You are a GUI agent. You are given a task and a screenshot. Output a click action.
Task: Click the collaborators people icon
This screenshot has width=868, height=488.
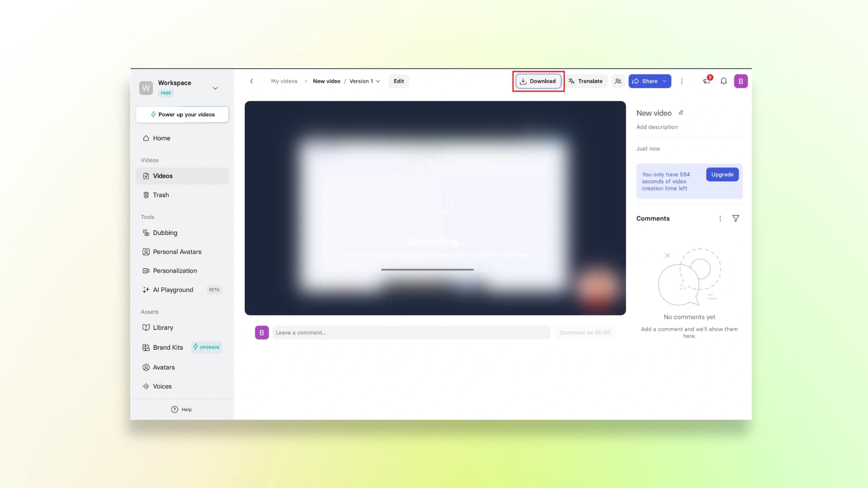coord(618,81)
